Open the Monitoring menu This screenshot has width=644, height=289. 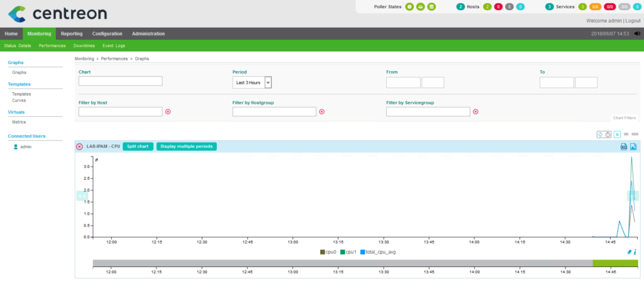click(39, 34)
